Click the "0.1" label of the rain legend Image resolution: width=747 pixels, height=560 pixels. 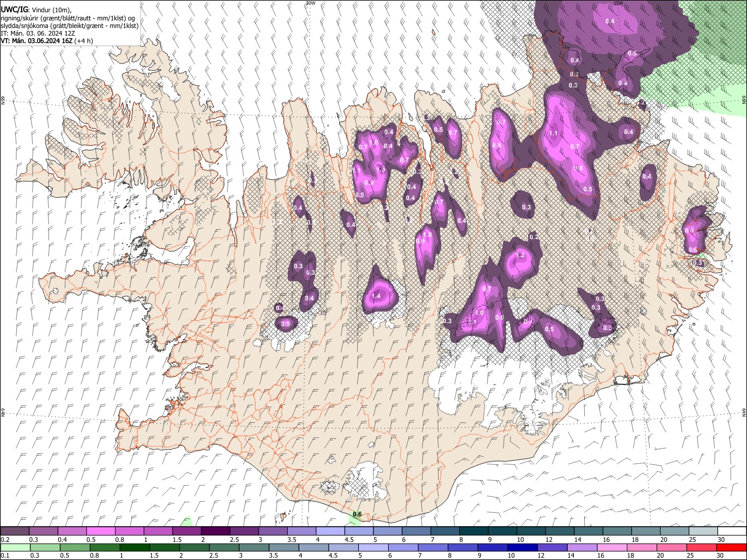(x=5, y=555)
